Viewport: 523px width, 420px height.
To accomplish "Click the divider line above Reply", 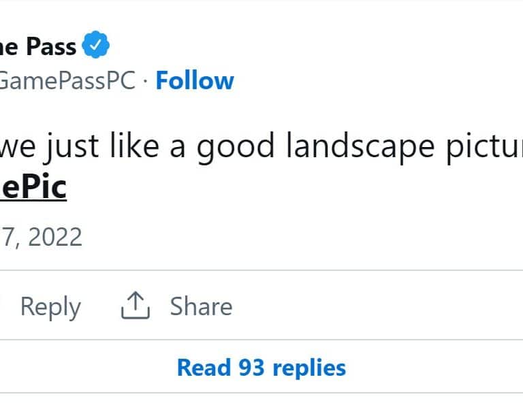I will [x=261, y=270].
